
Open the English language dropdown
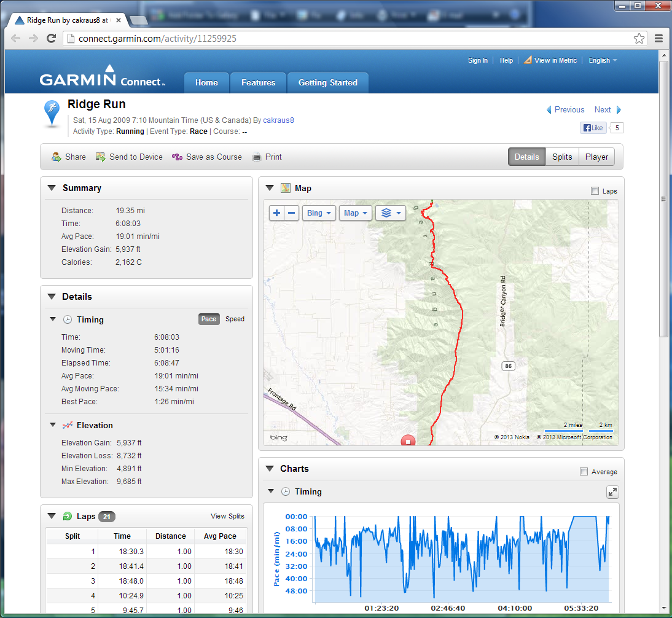(x=603, y=60)
